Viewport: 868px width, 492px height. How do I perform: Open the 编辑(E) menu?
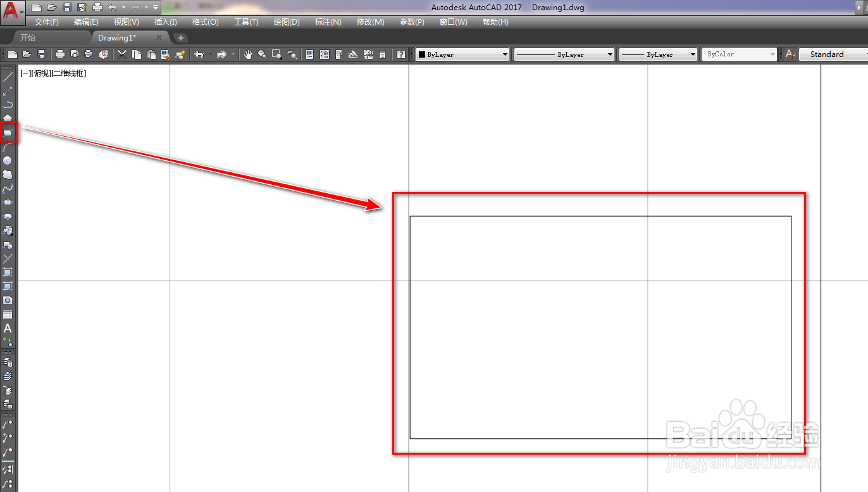(86, 22)
